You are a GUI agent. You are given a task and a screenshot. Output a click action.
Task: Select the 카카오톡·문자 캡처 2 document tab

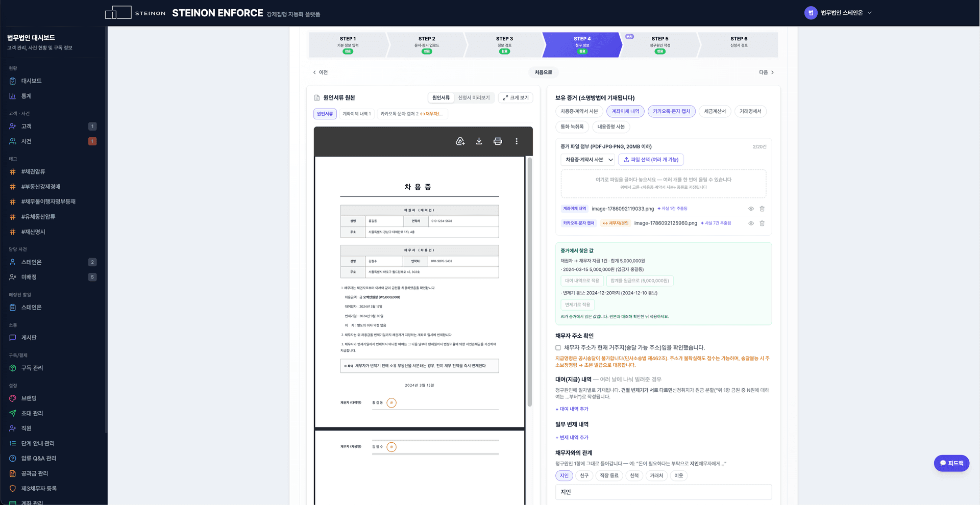412,114
